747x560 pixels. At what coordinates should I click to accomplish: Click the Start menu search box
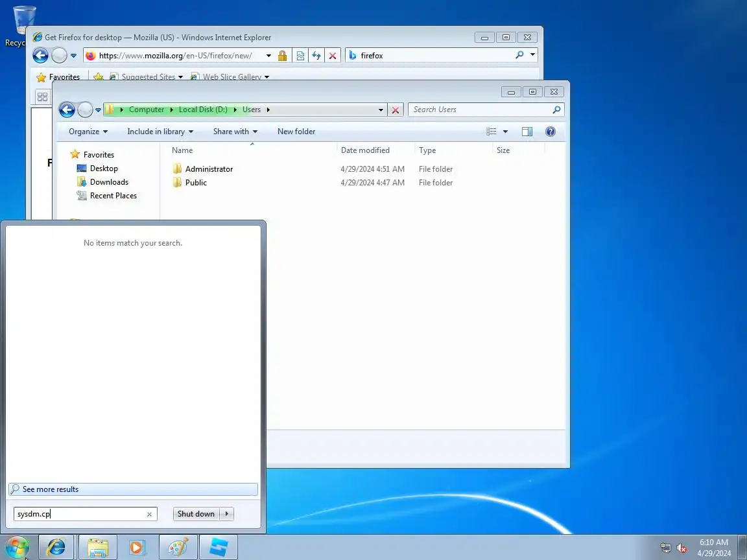click(80, 514)
